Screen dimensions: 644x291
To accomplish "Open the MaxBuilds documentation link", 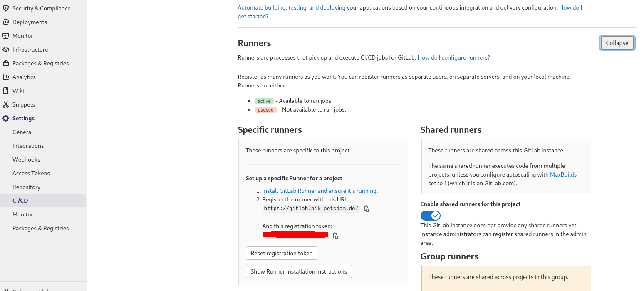I will point(563,174).
